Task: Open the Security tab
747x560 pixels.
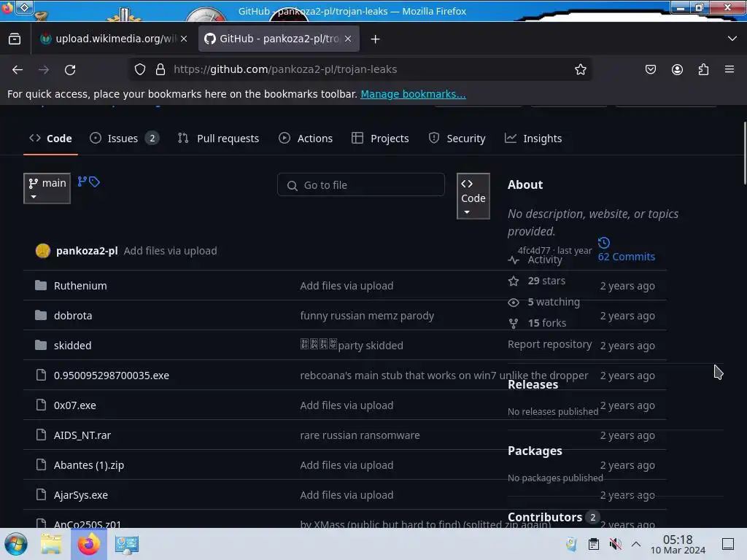Action: coord(457,139)
